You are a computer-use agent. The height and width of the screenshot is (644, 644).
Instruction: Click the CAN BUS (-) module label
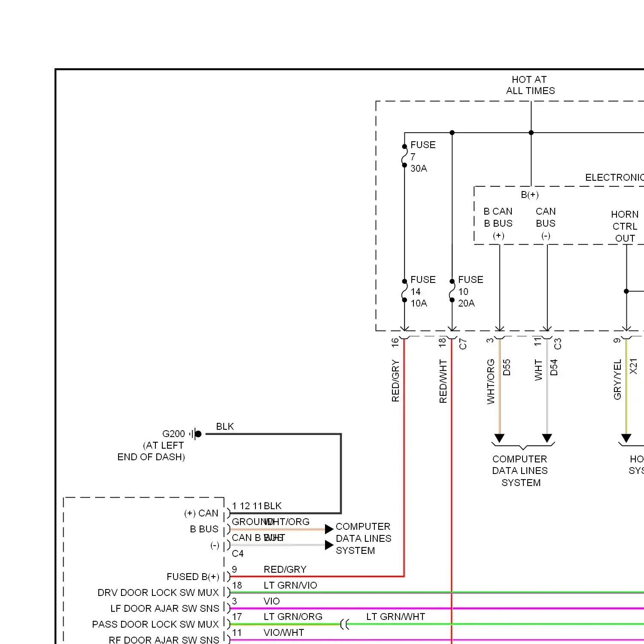[546, 223]
